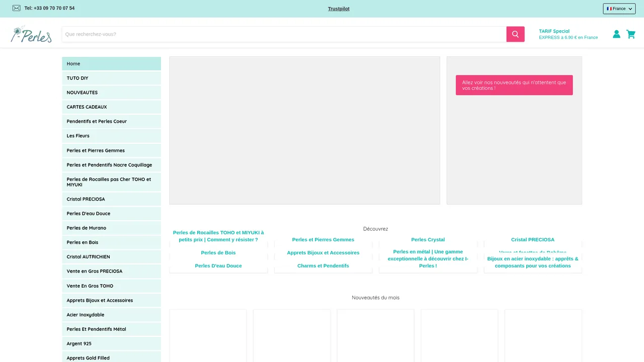Open TUTO DIY menu item
Image resolution: width=644 pixels, height=362 pixels.
pyautogui.click(x=111, y=78)
